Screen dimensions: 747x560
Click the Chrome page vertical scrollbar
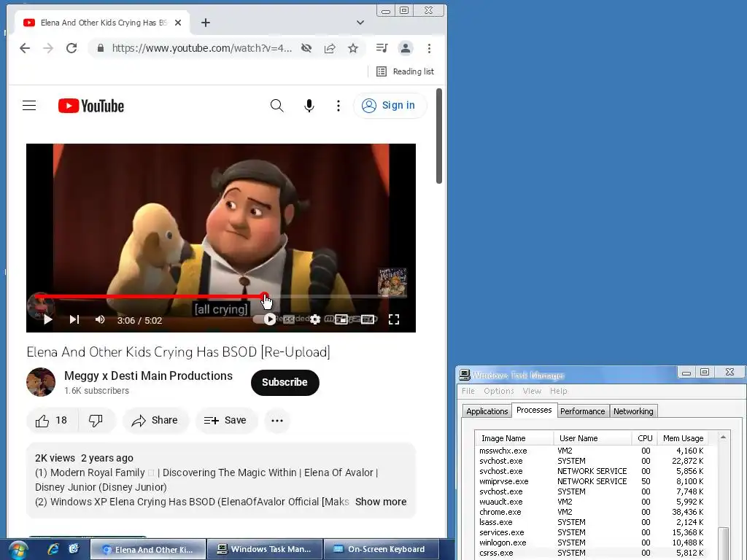439,136
